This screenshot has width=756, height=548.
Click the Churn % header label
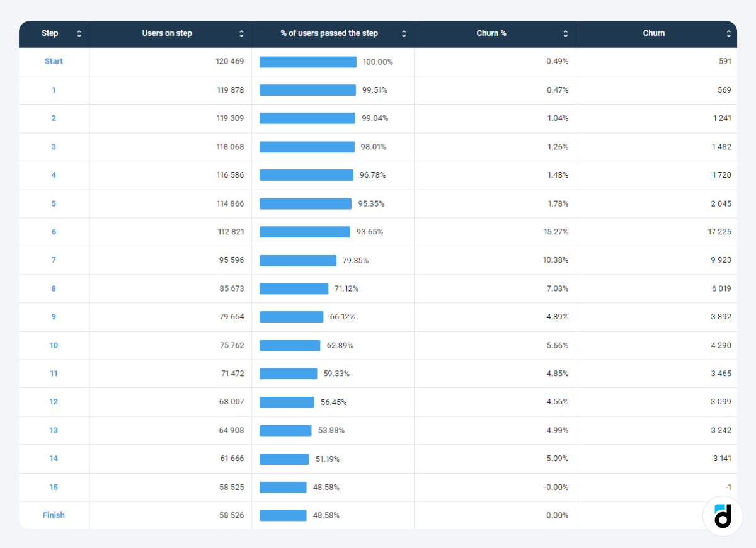[x=491, y=33]
